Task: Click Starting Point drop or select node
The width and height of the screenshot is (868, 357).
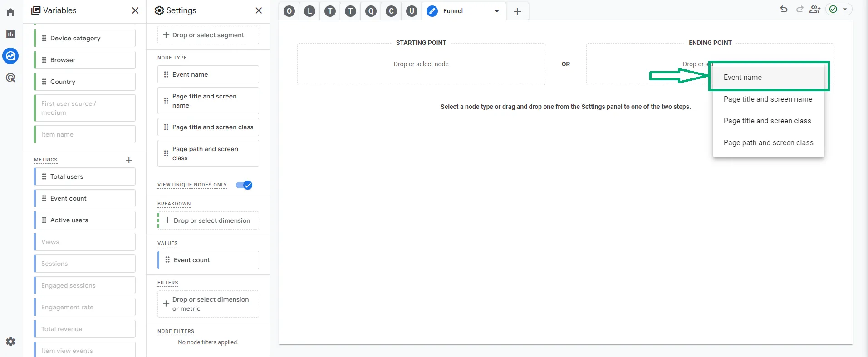Action: 421,64
